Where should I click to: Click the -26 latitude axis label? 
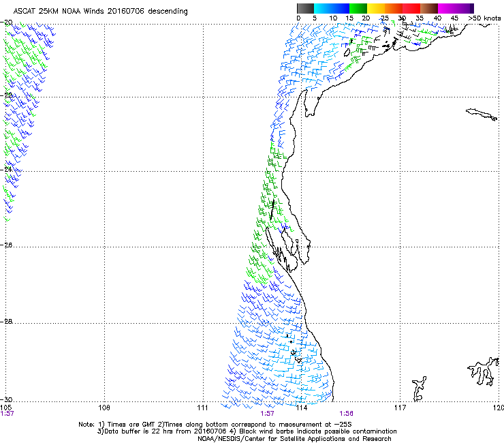pyautogui.click(x=7, y=245)
